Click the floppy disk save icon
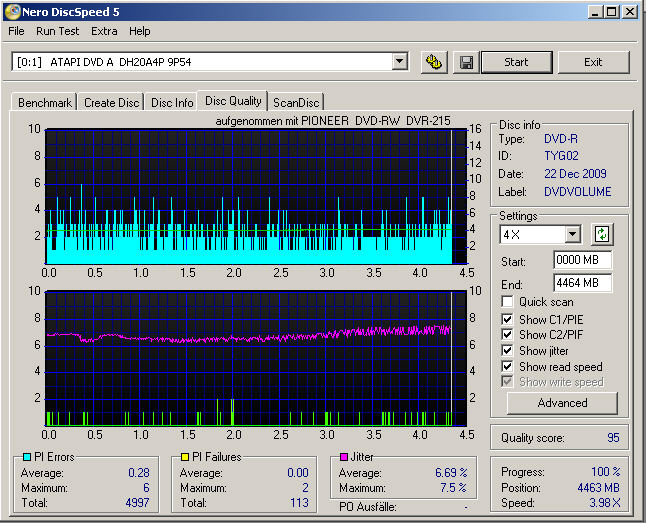The width and height of the screenshot is (646, 523). pyautogui.click(x=465, y=62)
